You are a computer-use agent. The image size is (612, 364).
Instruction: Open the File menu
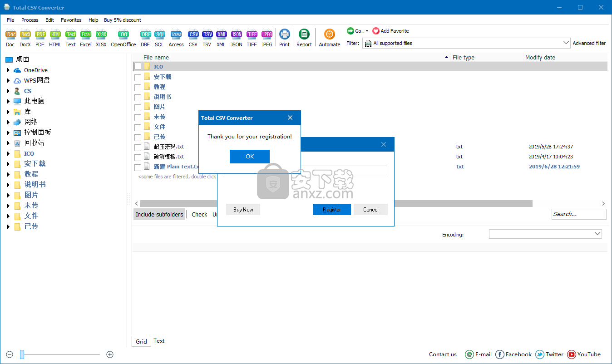point(10,20)
